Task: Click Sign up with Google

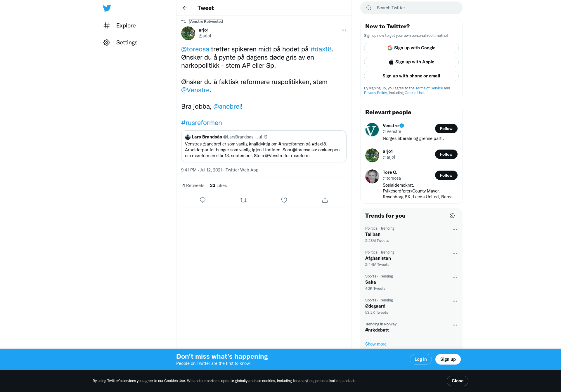Action: pyautogui.click(x=411, y=48)
